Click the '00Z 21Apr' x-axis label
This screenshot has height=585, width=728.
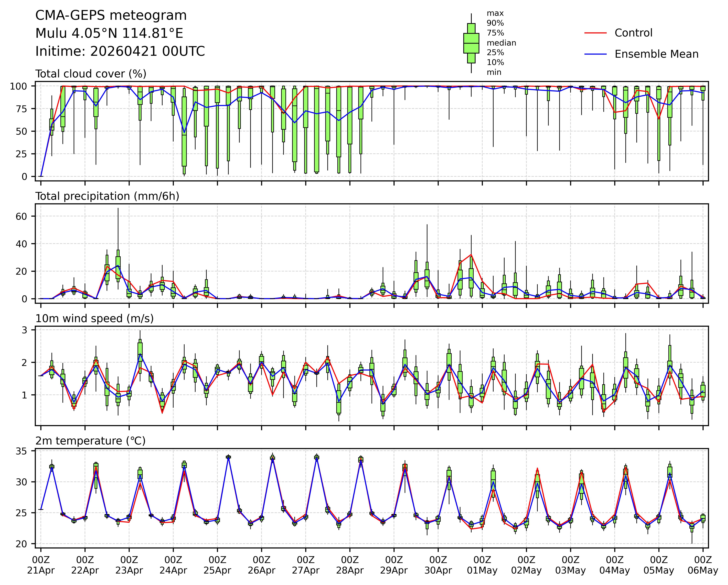(x=40, y=565)
